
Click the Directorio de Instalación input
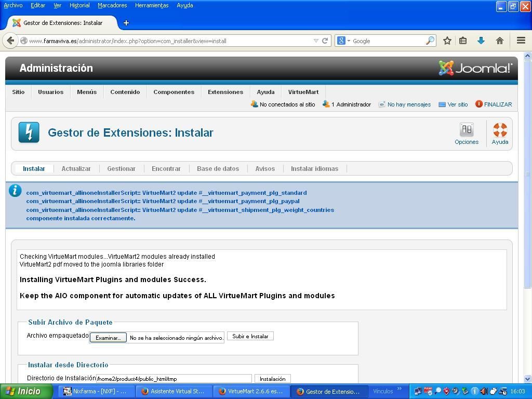pyautogui.click(x=174, y=379)
